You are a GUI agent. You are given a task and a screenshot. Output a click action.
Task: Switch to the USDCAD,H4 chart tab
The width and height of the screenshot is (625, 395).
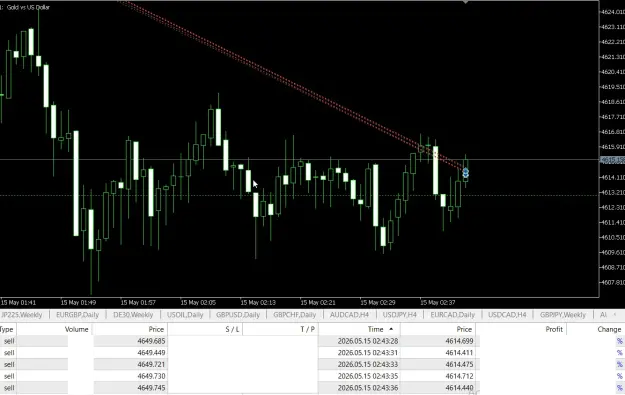[507, 315]
